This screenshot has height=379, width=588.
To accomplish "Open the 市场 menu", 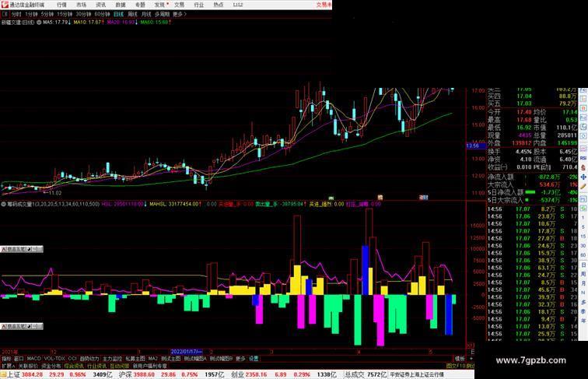I will click(x=81, y=5).
